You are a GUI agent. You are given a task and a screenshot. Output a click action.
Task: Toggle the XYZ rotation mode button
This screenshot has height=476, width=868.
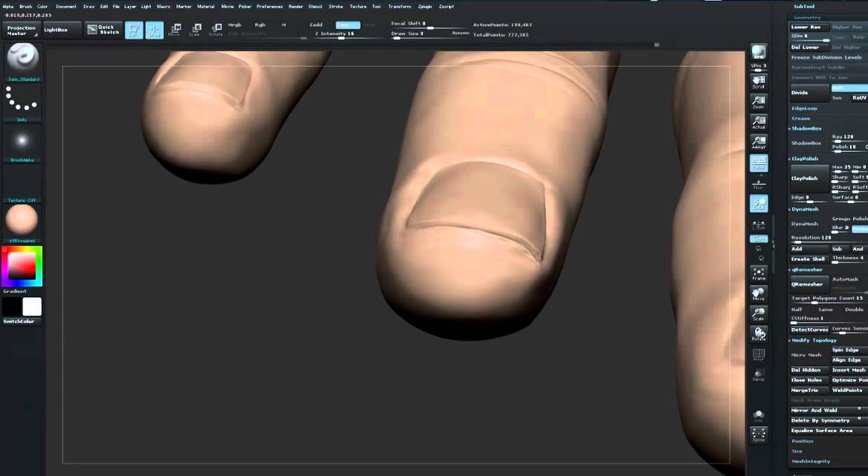tap(759, 239)
